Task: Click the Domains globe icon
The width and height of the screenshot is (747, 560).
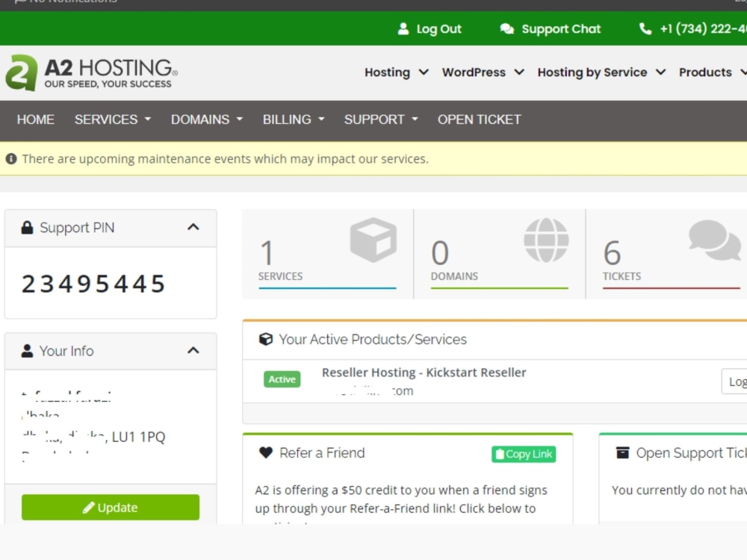Action: [547, 239]
